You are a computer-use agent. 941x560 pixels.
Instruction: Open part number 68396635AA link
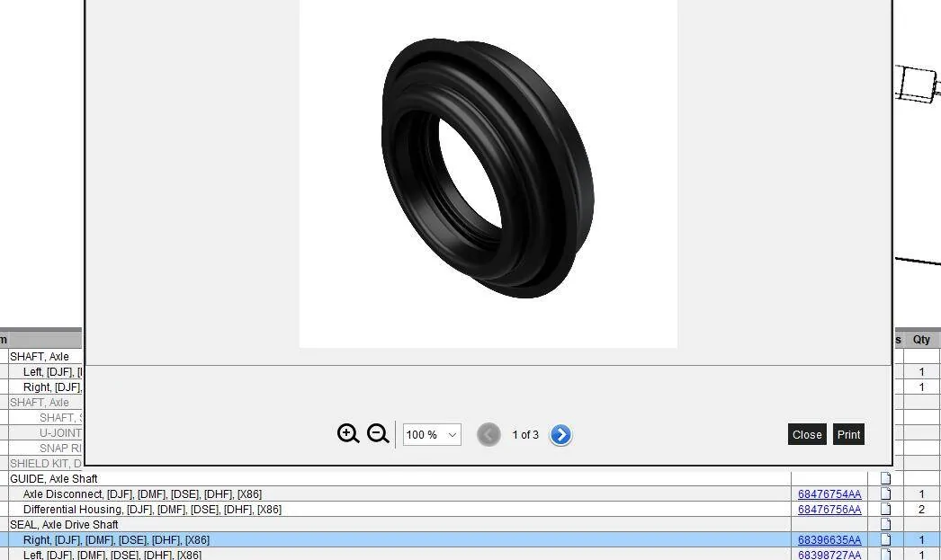click(x=829, y=540)
